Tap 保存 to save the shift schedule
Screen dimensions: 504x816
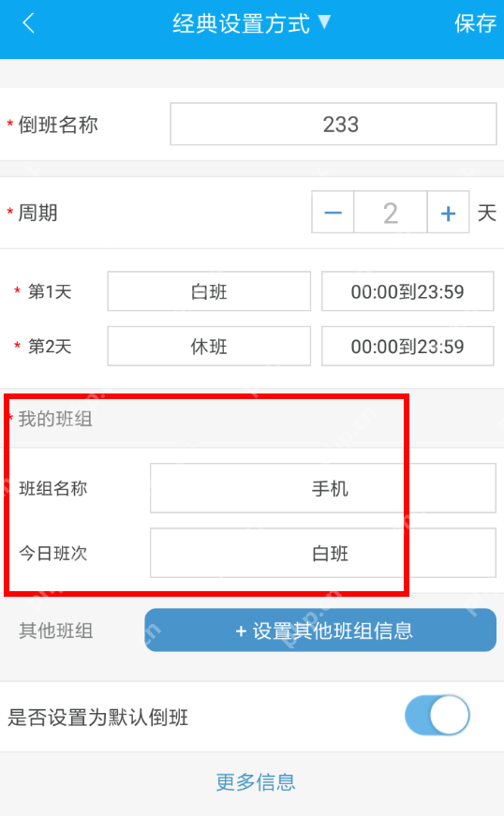(475, 23)
